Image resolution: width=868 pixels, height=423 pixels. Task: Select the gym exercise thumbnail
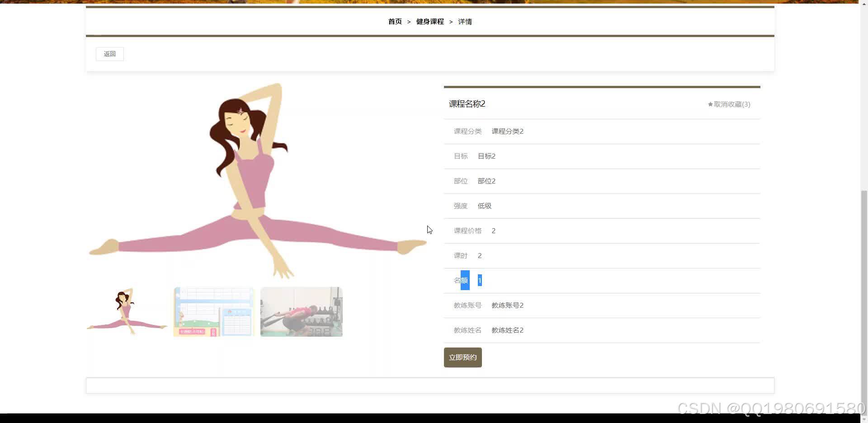click(x=301, y=311)
